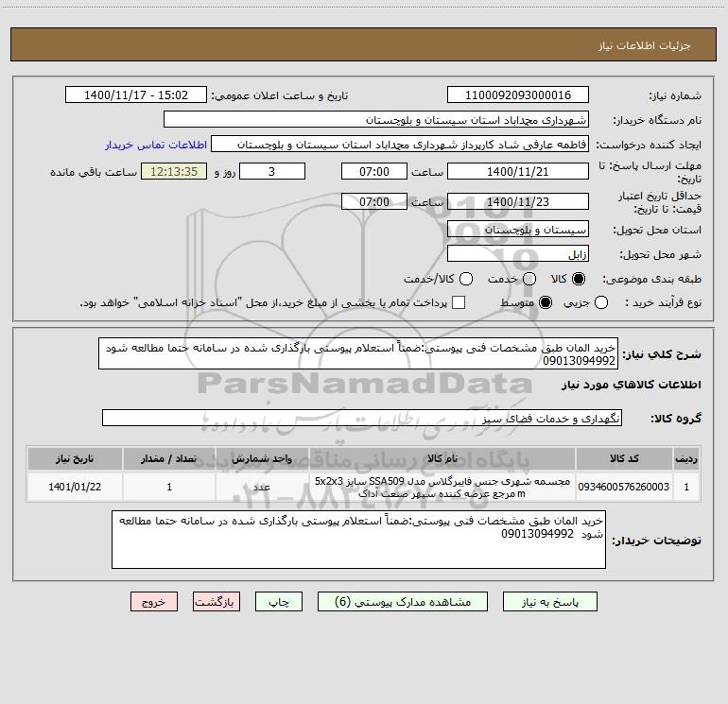Click the شرح کلی نیاز description box
This screenshot has height=704, width=728.
[x=358, y=353]
